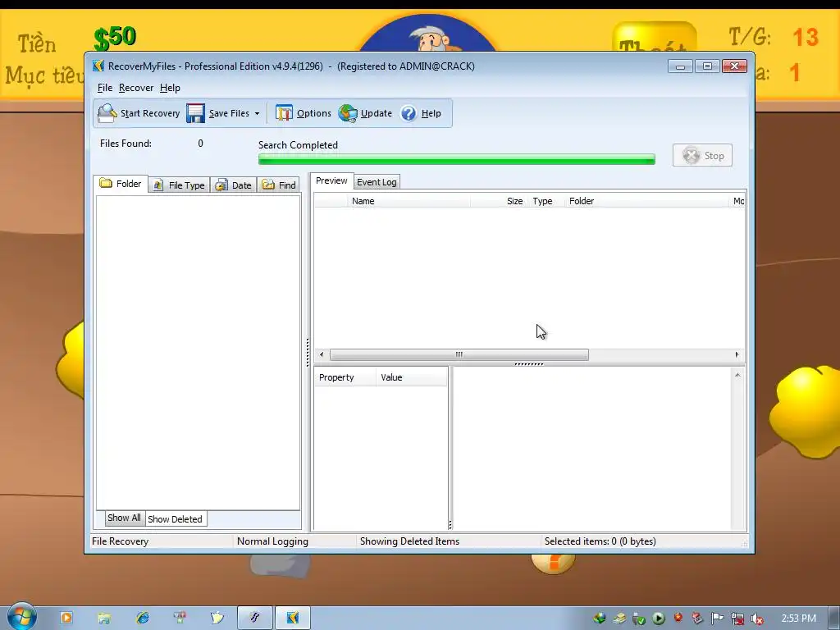Select the Event Log tab
This screenshot has height=630, width=840.
[x=377, y=182]
